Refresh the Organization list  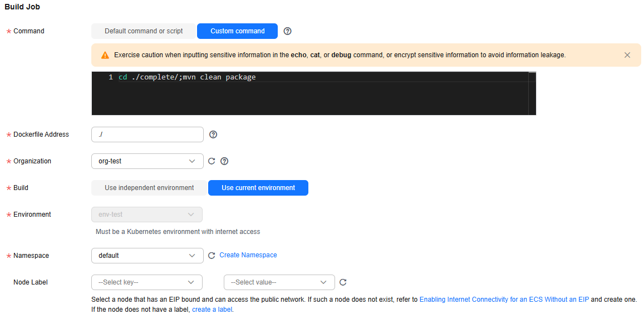pos(212,161)
